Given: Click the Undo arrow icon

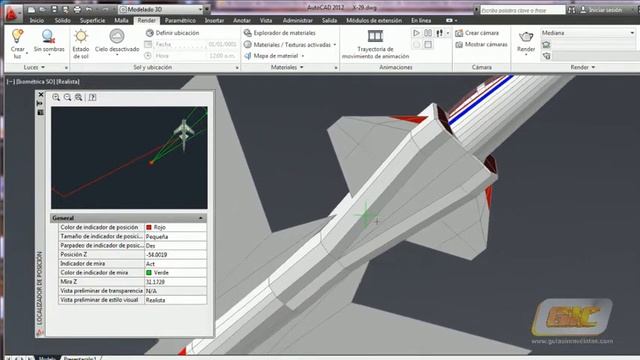Looking at the screenshot, I should coord(89,9).
